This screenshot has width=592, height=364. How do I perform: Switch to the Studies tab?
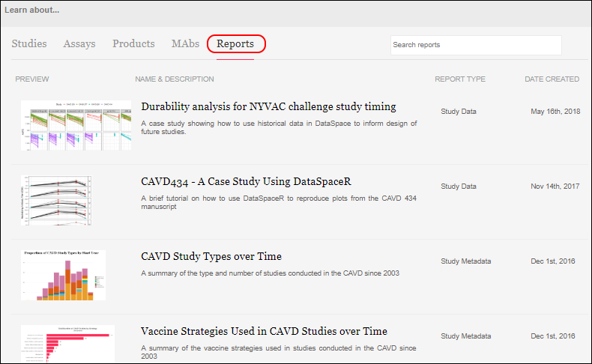point(29,43)
